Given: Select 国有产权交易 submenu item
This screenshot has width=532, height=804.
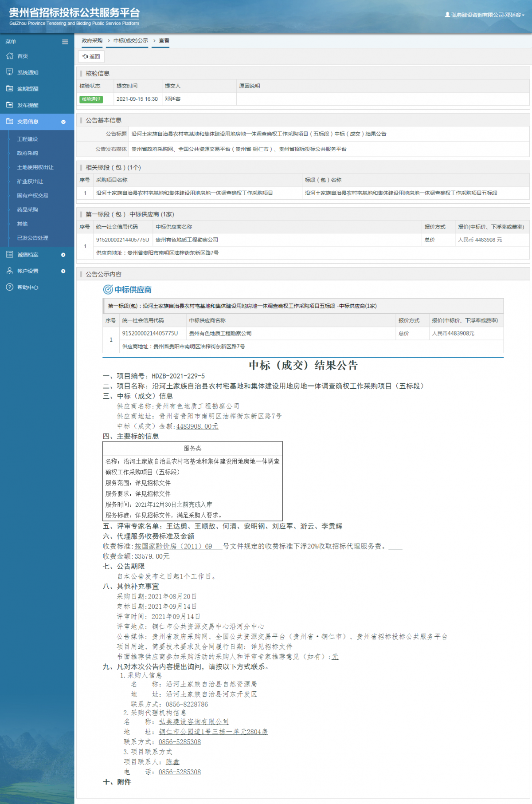Looking at the screenshot, I should 32,195.
